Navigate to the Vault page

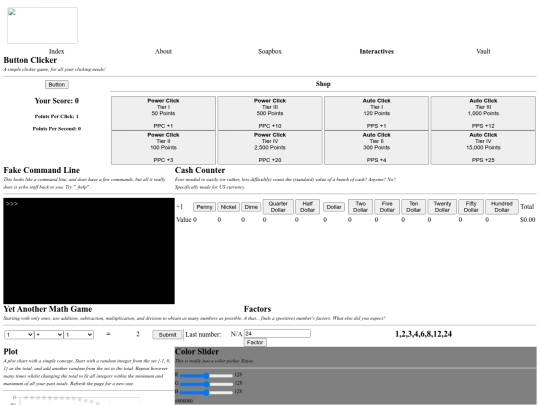(x=483, y=51)
